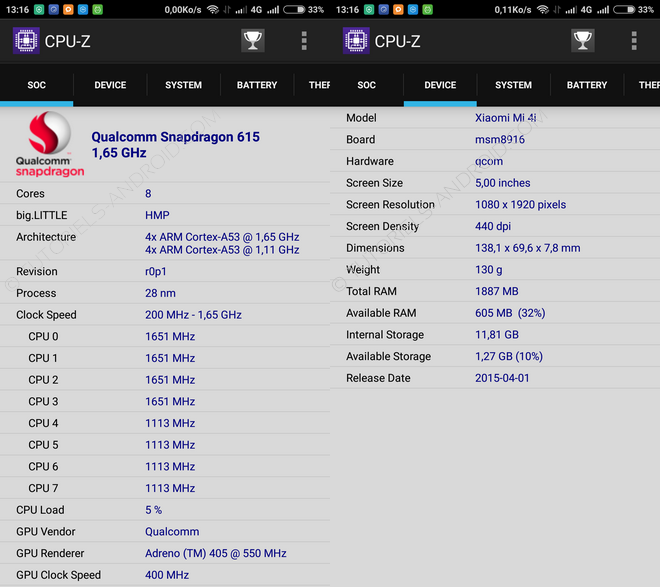Tap Revision value 'r0p1'
The image size is (660, 587).
[156, 271]
